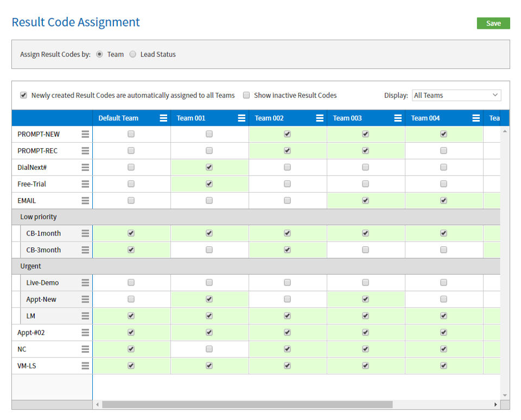This screenshot has width=521, height=420.
Task: Click the green Save button
Action: pyautogui.click(x=493, y=23)
